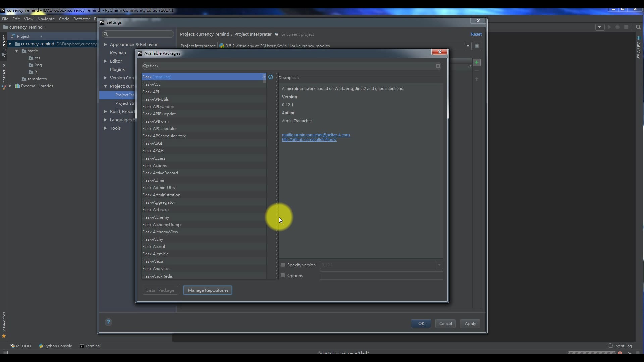Viewport: 644px width, 362px height.
Task: Expand External Libraries in project tree
Action: tap(10, 86)
